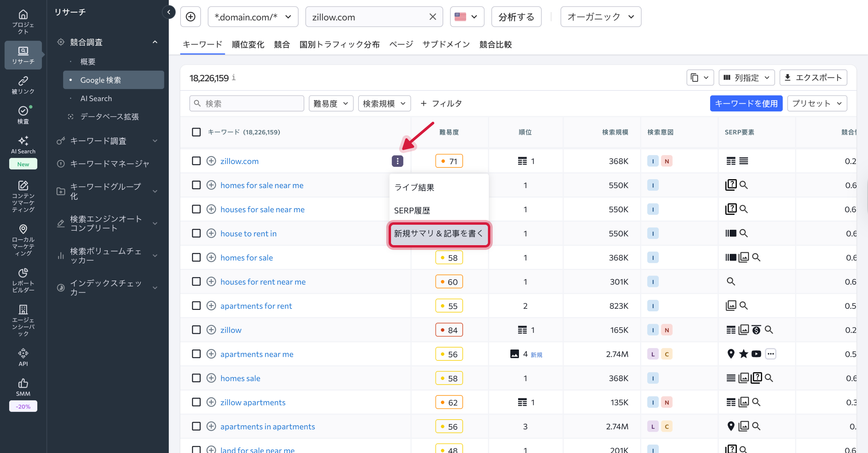
Task: Add 'homes for sale' with its plus icon
Action: pos(211,257)
